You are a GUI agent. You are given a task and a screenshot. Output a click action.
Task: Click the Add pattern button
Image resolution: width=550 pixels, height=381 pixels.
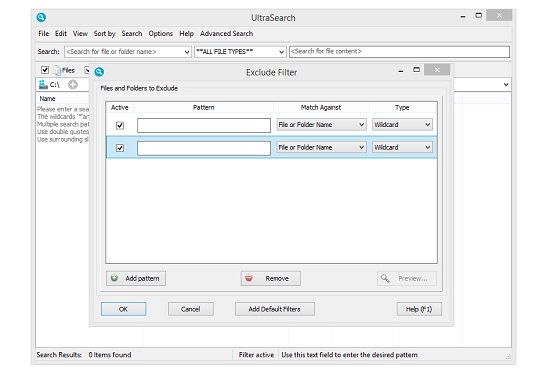[x=136, y=278]
